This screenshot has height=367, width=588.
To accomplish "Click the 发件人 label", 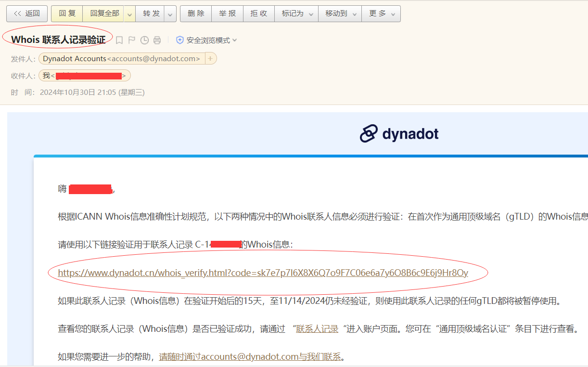I will click(23, 59).
